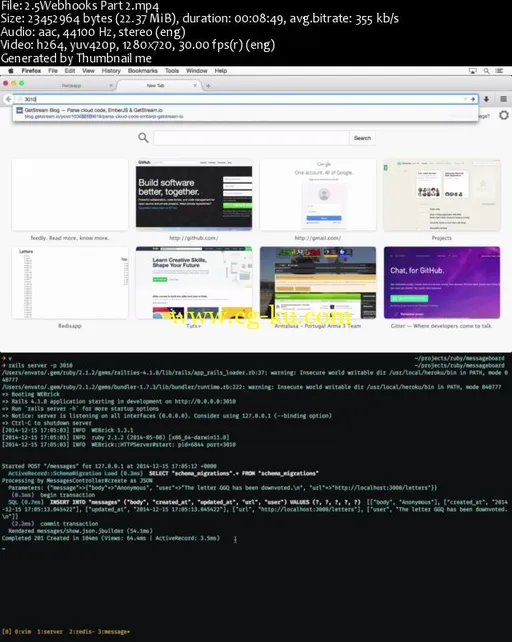Open the File menu
This screenshot has width=512, height=642.
(53, 71)
